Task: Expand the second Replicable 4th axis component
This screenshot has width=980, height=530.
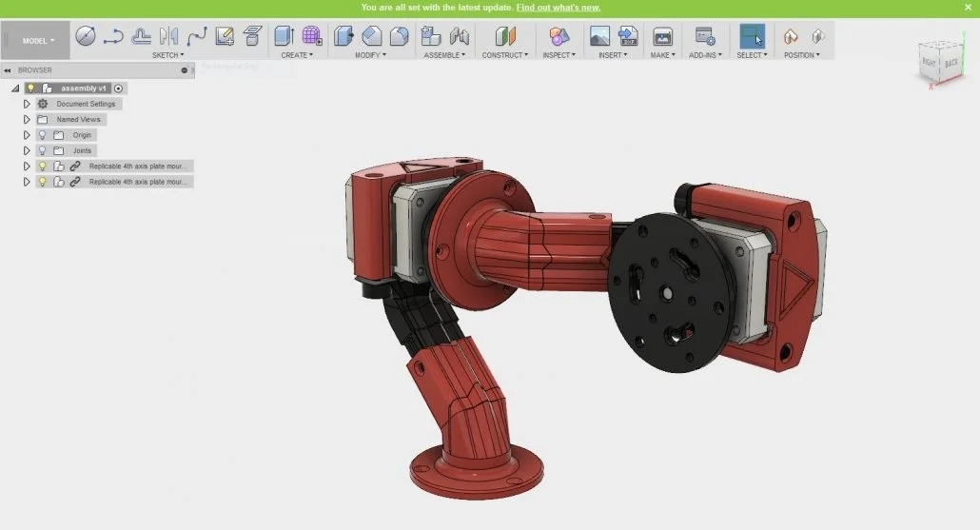Action: coord(27,182)
